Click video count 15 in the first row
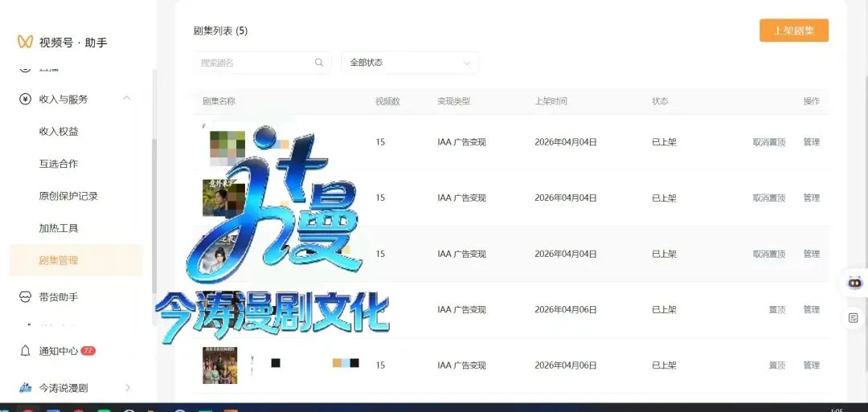Screen dimensions: 868x412 (x=380, y=142)
